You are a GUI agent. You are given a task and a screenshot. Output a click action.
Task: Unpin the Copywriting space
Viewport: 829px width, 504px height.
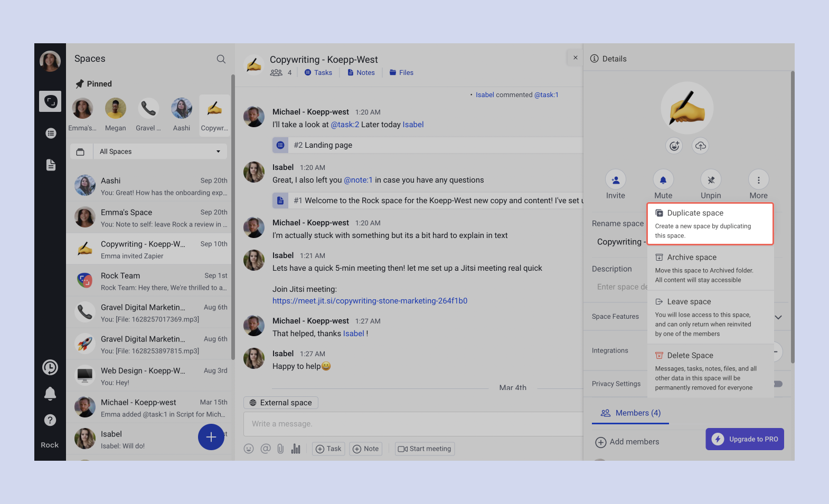[x=711, y=180]
